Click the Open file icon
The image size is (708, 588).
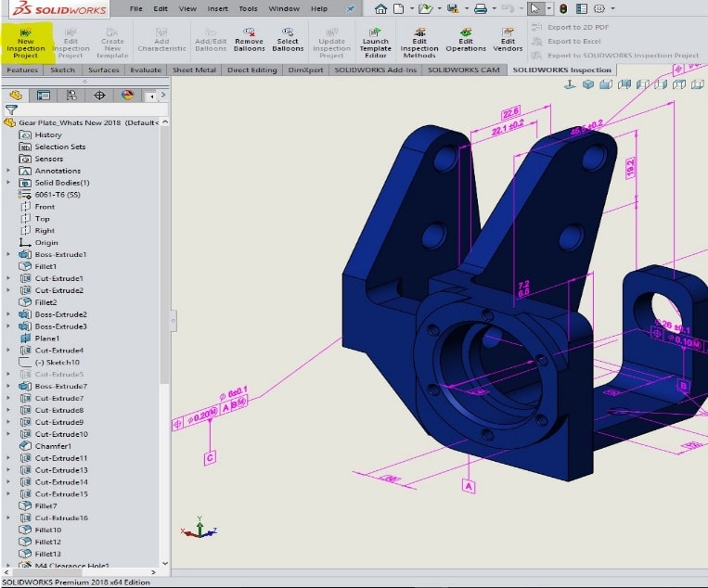coord(425,8)
